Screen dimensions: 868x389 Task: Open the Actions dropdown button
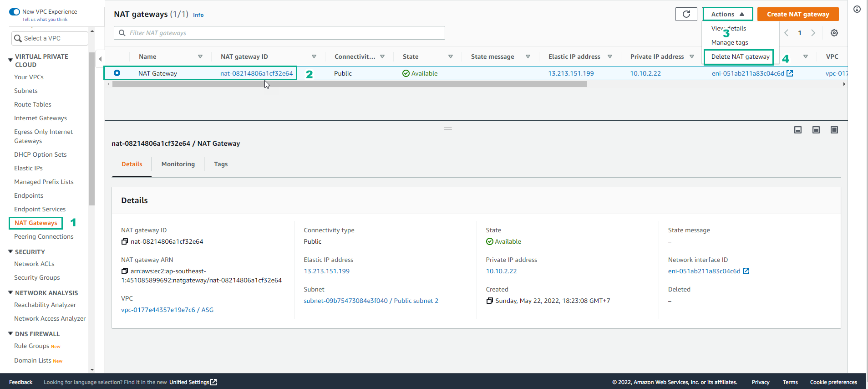point(727,14)
